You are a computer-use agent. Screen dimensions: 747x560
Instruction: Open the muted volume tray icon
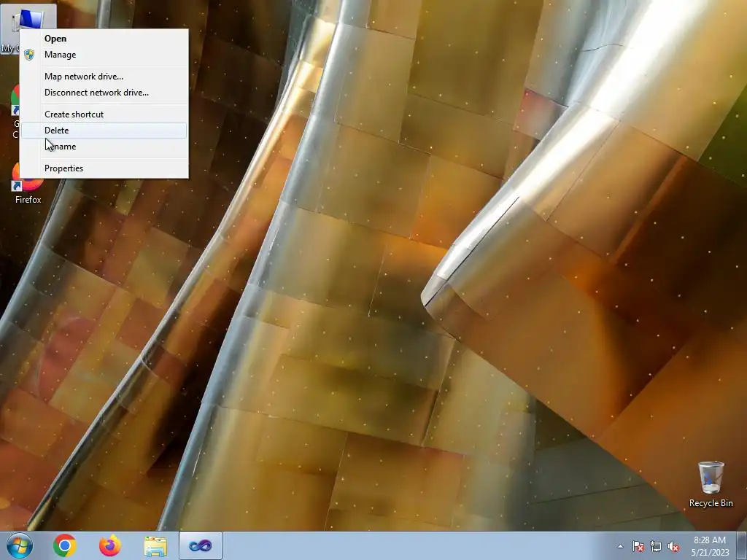673,546
